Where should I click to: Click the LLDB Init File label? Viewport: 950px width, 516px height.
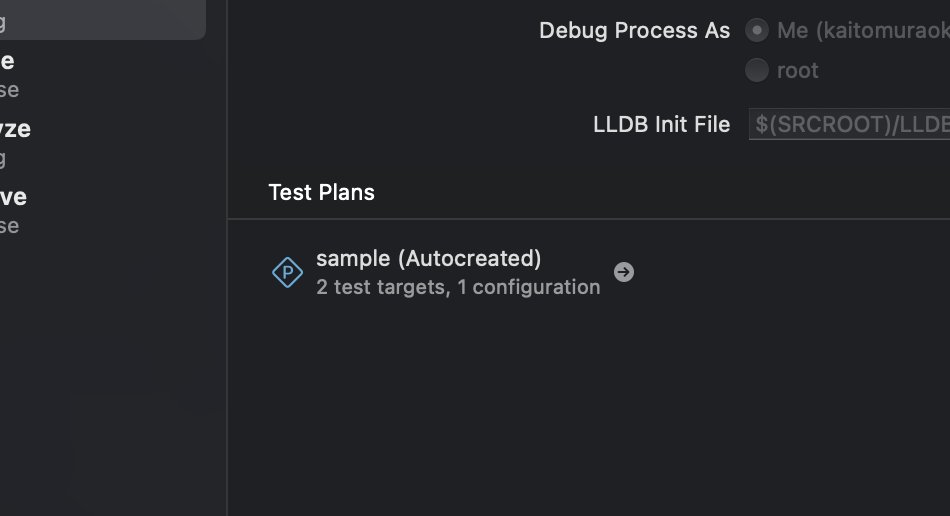[x=662, y=124]
